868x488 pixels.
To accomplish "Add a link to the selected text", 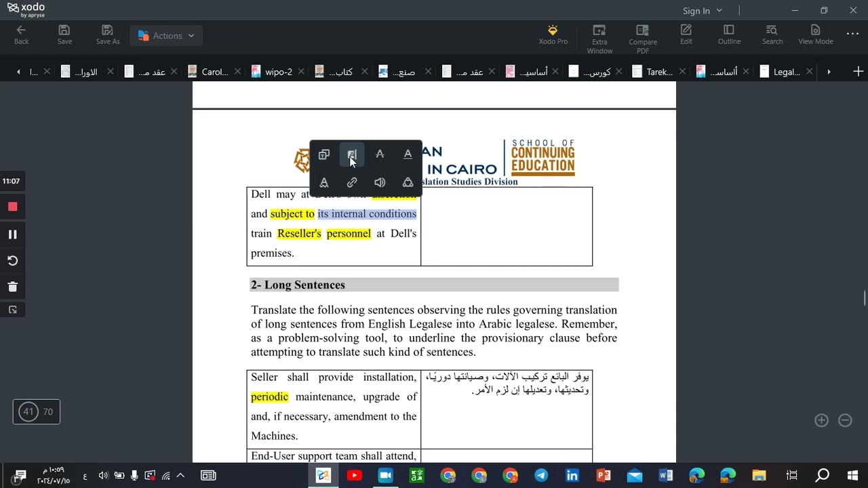I will pos(352,182).
